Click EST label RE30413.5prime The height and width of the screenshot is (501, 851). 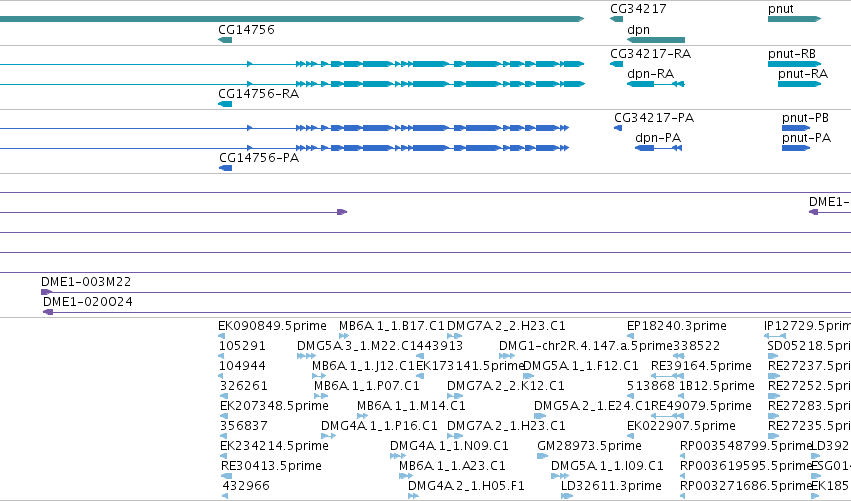coord(271,466)
